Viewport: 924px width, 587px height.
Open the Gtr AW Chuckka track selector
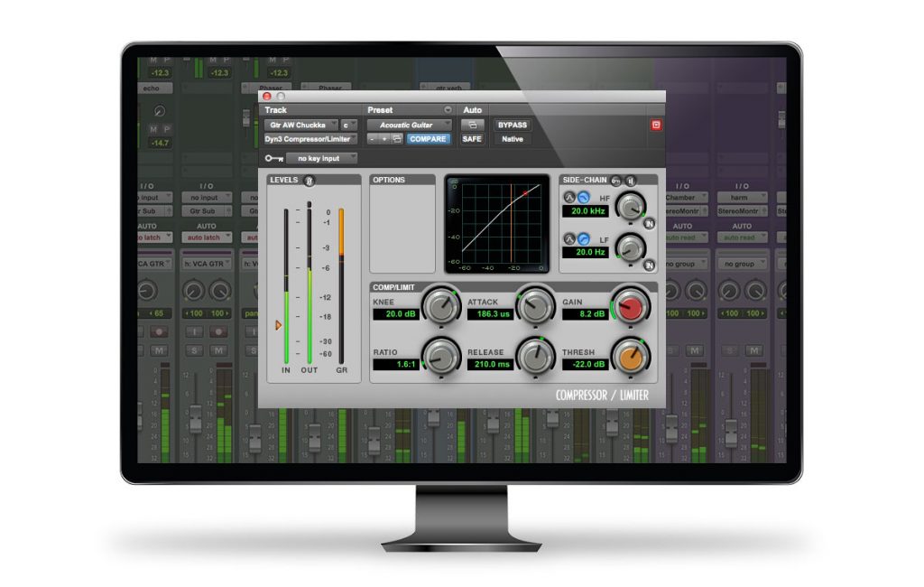point(301,125)
